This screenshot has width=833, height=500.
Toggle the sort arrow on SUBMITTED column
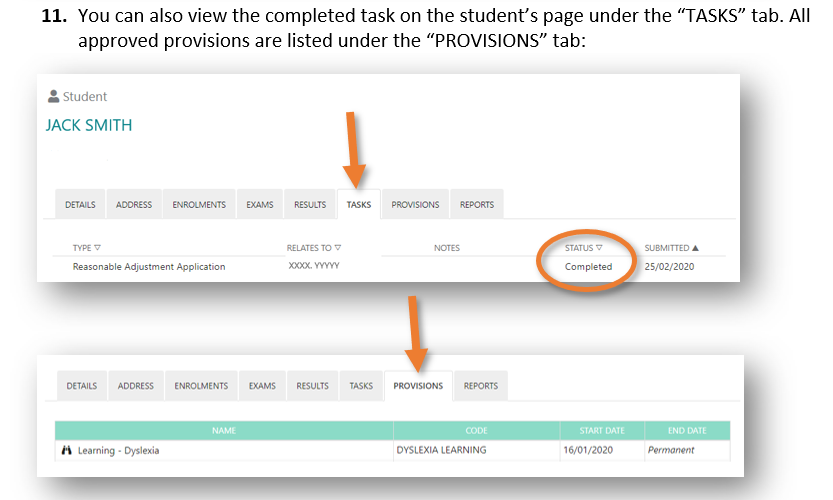[x=695, y=248]
